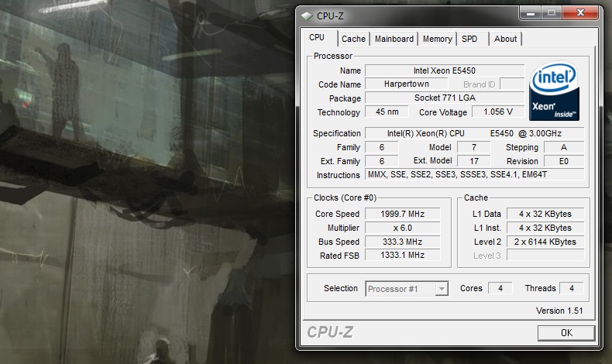The width and height of the screenshot is (612, 364).
Task: Click the Core Speed value 1999.7 MHz
Action: [x=402, y=214]
